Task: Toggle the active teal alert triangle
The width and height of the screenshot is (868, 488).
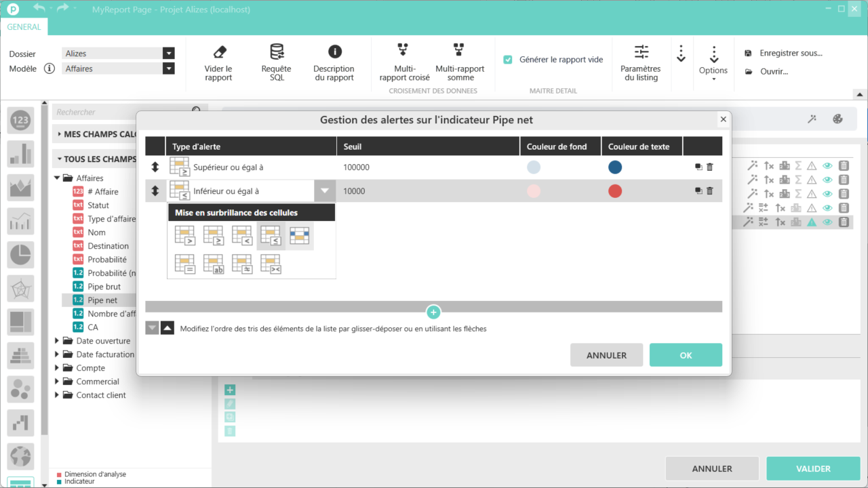Action: (811, 222)
